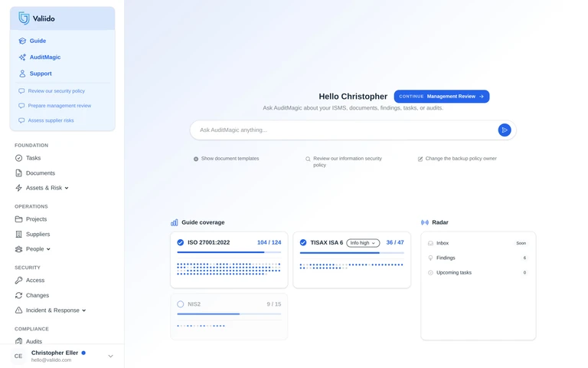Click the ISO 27001:2022 control dots grid
588x368 pixels.
pos(229,269)
